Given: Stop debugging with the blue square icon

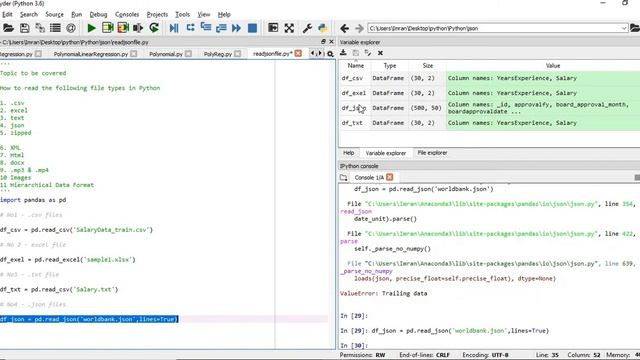Looking at the screenshot, I should tap(252, 28).
